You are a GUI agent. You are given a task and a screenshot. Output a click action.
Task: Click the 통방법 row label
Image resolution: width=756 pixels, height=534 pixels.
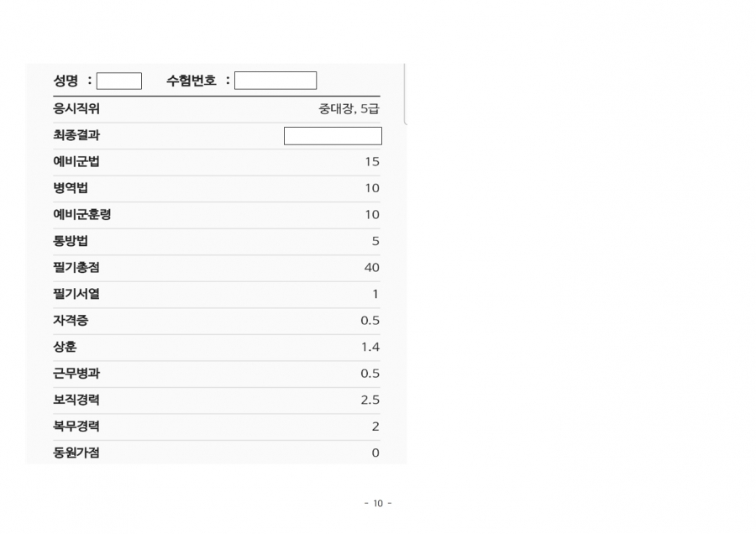71,241
